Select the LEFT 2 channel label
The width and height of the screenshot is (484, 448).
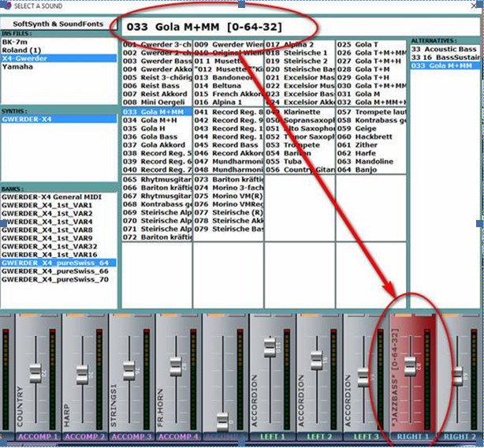click(321, 436)
